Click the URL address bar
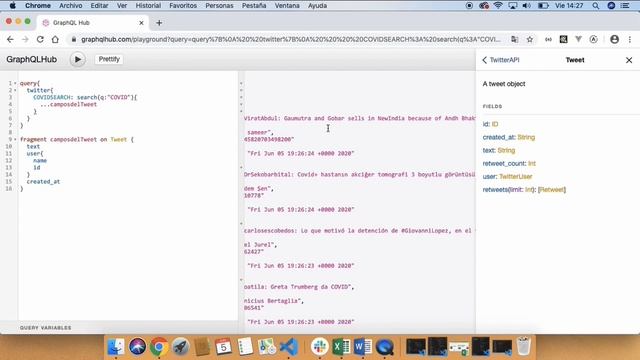The width and height of the screenshot is (640, 360). (x=290, y=39)
